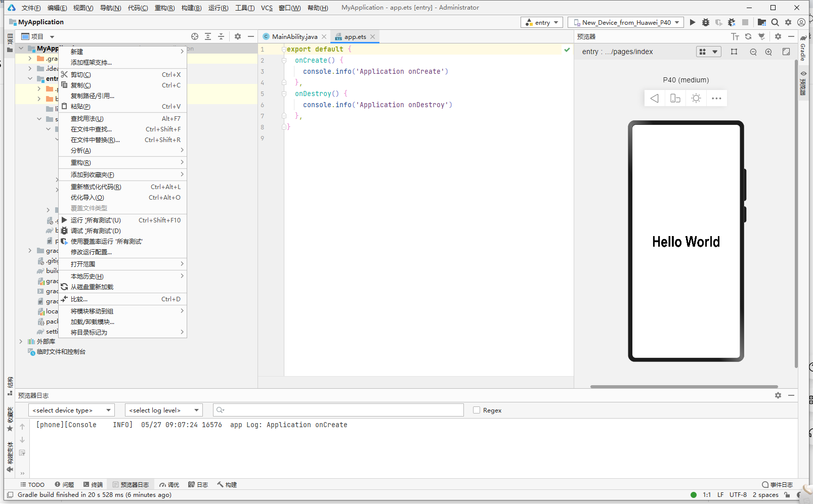Open the 问题 problems tool window
Screen dimensions: 813x504
tap(64, 484)
